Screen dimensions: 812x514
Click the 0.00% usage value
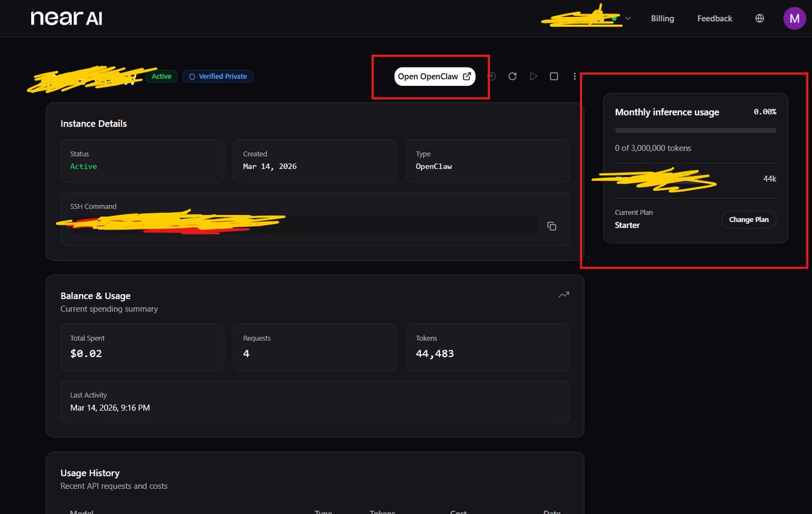point(765,112)
